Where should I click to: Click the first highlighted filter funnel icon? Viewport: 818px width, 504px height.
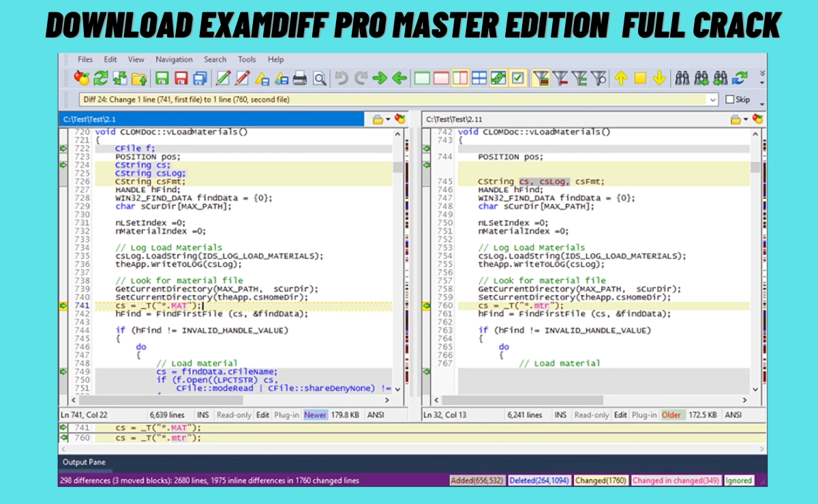[x=541, y=78]
